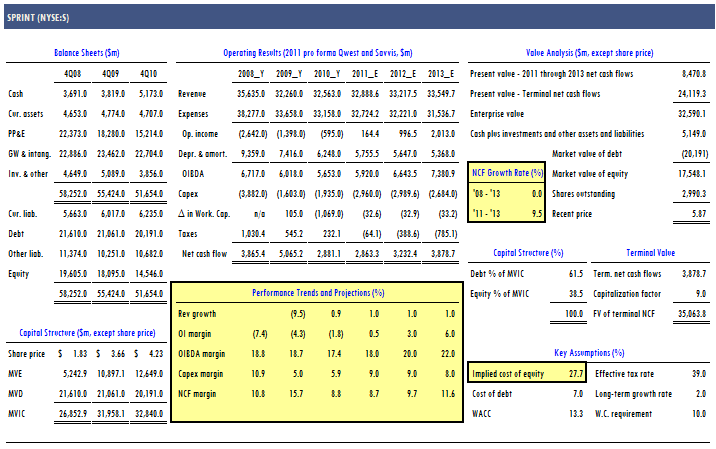
Task: Click the WACC value 13.3
Action: (x=575, y=413)
